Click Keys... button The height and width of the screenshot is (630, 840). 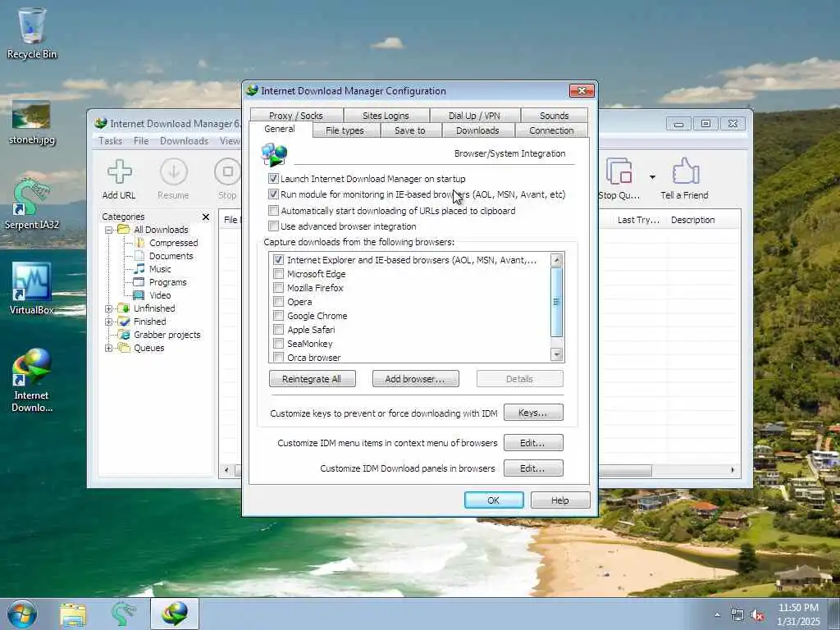533,413
